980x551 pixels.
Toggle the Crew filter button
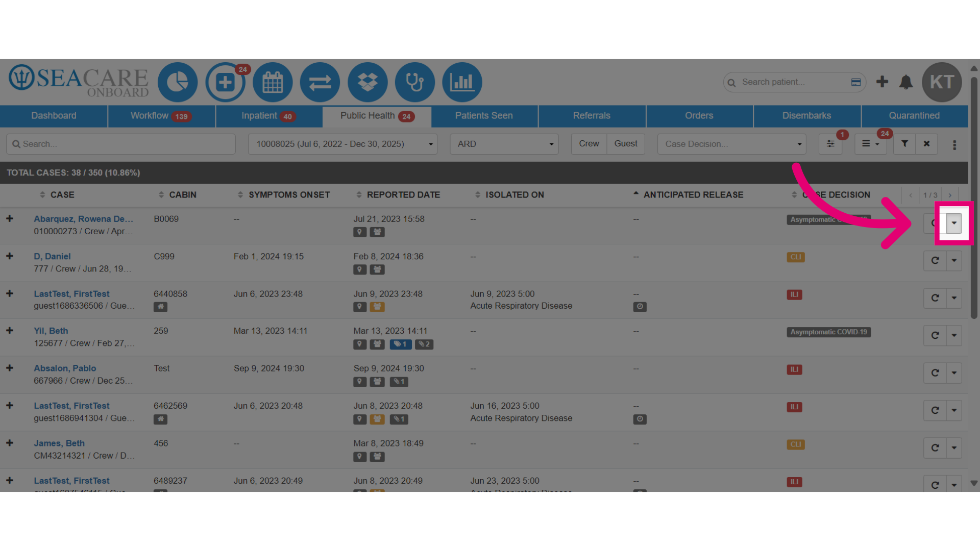click(589, 144)
